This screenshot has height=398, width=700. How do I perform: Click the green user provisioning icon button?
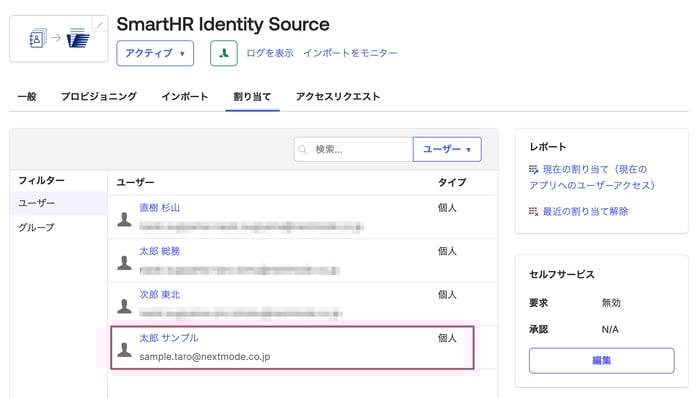224,53
